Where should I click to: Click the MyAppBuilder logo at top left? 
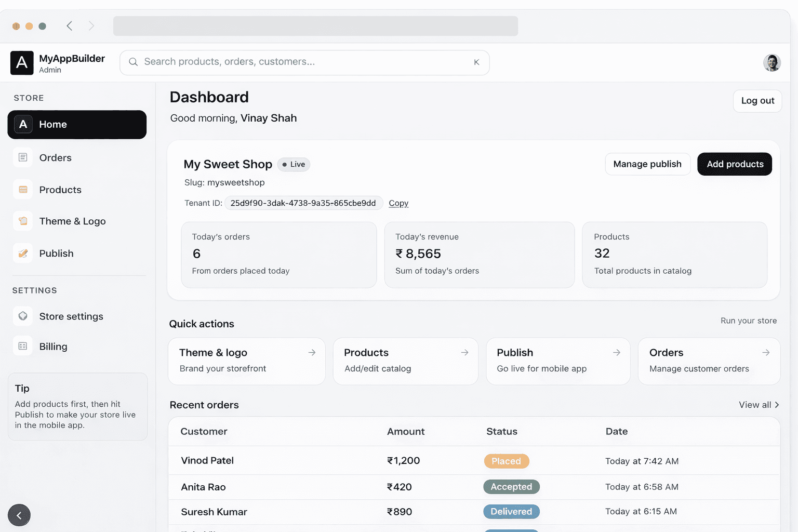(x=22, y=62)
